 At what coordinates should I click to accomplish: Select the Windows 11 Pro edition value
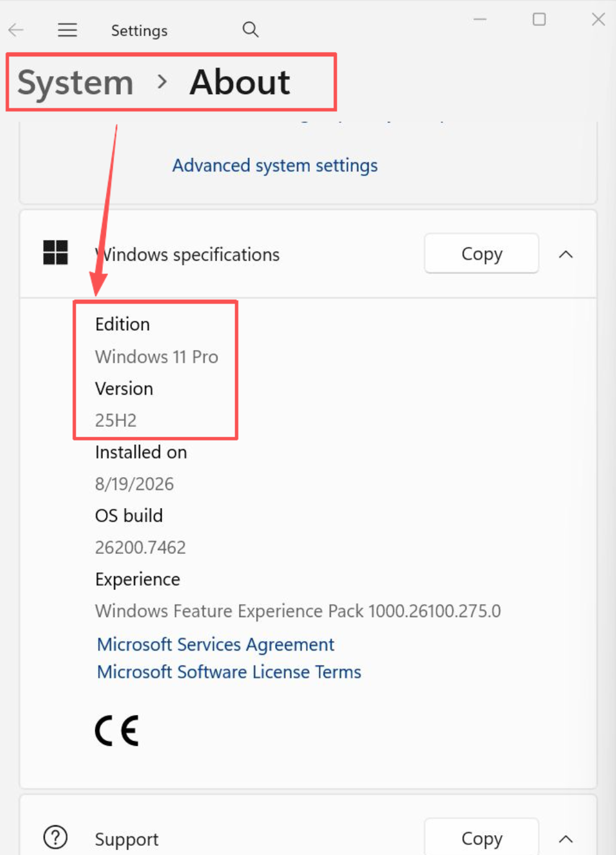pyautogui.click(x=157, y=357)
